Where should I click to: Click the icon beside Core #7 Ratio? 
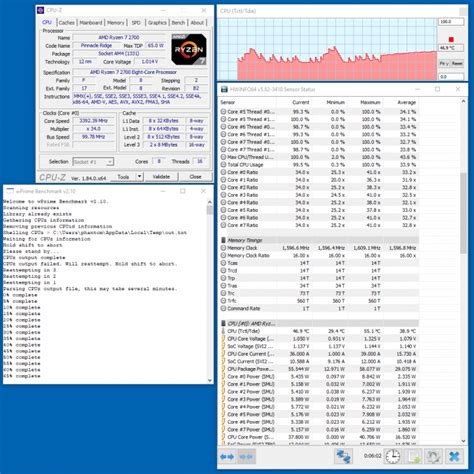pyautogui.click(x=223, y=225)
